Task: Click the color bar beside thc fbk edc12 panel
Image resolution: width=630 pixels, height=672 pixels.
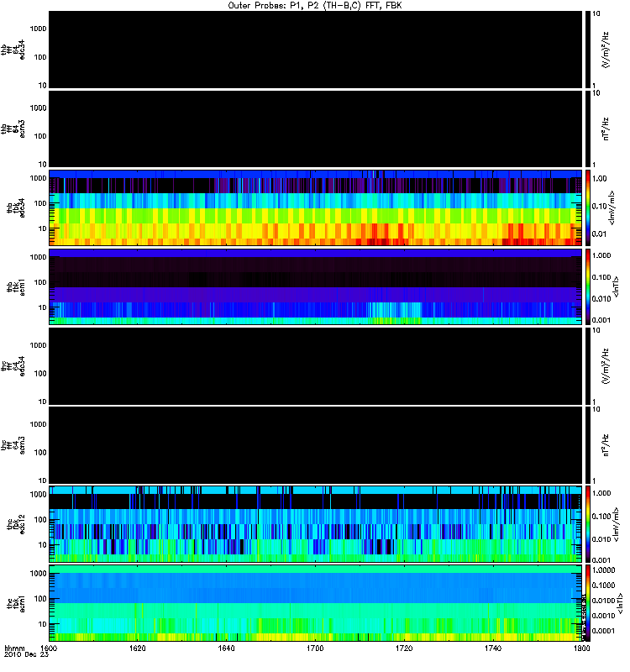Action: click(x=588, y=523)
